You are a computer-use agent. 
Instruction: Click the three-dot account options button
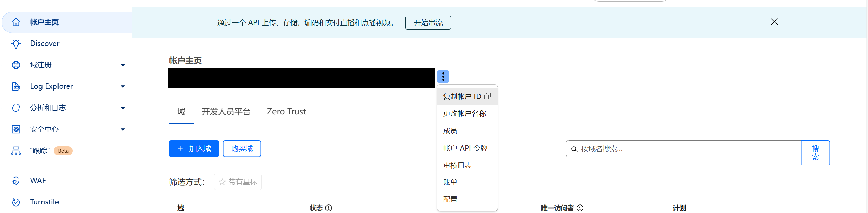point(443,77)
